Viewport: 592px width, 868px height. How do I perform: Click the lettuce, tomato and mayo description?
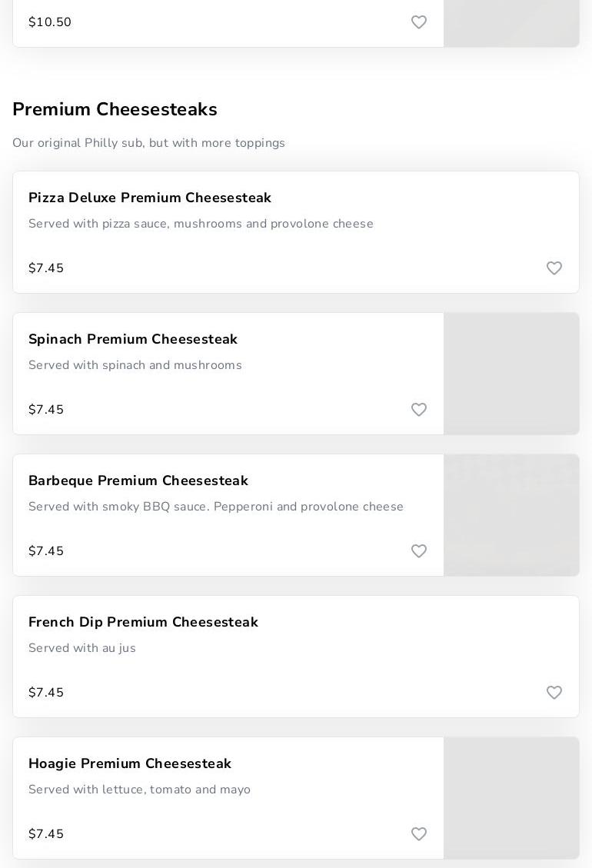[x=139, y=790]
